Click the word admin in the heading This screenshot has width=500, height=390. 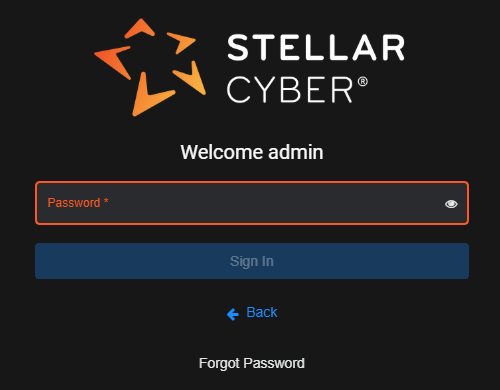click(296, 152)
